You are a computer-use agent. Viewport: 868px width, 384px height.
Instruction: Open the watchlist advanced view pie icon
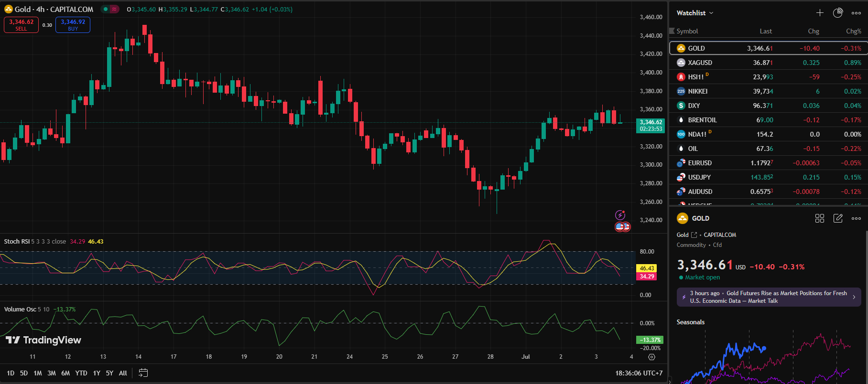[838, 13]
